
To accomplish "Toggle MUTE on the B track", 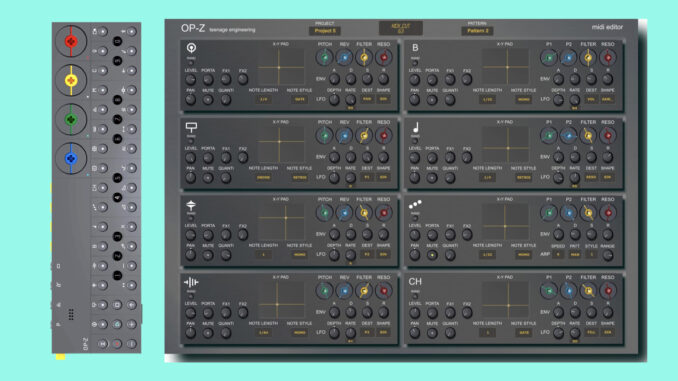I will [432, 99].
